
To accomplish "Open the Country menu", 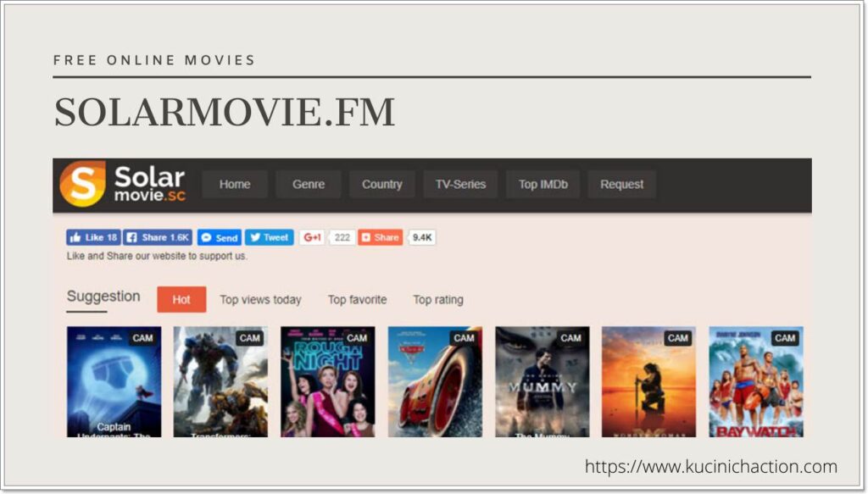I will (382, 184).
